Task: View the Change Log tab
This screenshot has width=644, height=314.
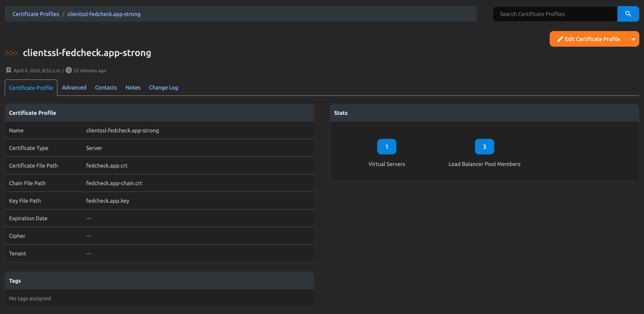Action: click(x=163, y=87)
